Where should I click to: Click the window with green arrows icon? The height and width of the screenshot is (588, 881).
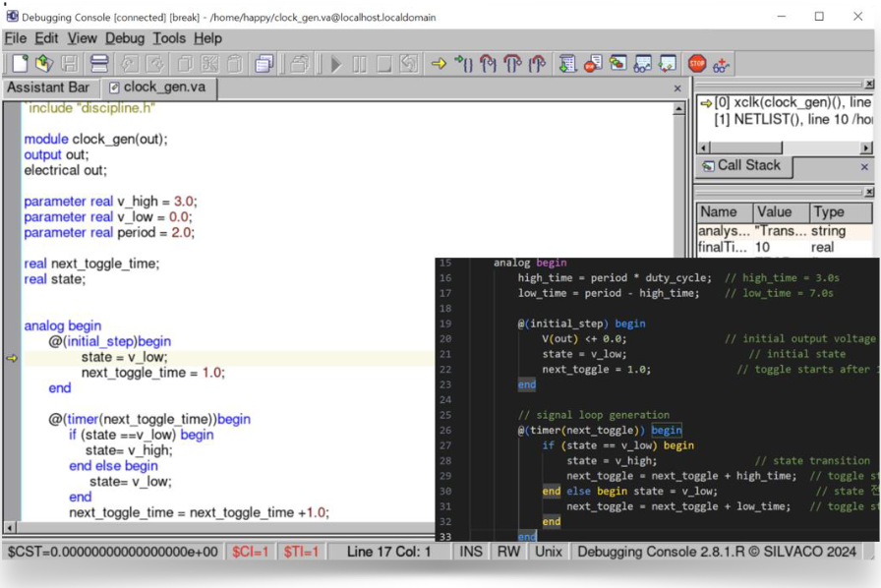[x=668, y=64]
